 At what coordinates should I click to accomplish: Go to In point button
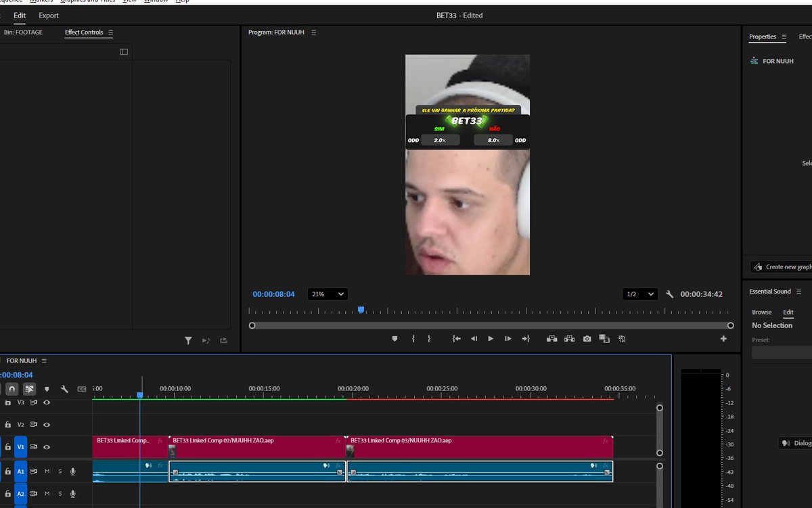[x=457, y=339]
